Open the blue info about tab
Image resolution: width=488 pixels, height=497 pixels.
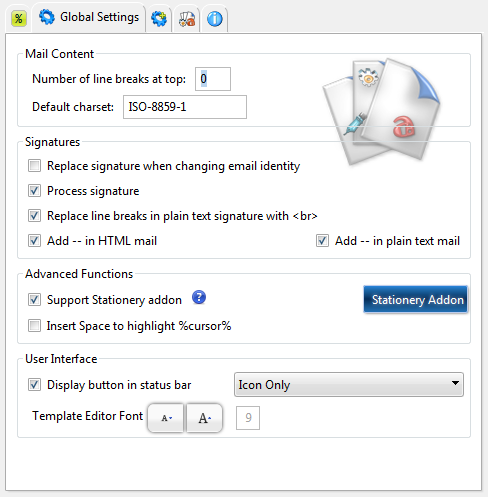point(215,19)
